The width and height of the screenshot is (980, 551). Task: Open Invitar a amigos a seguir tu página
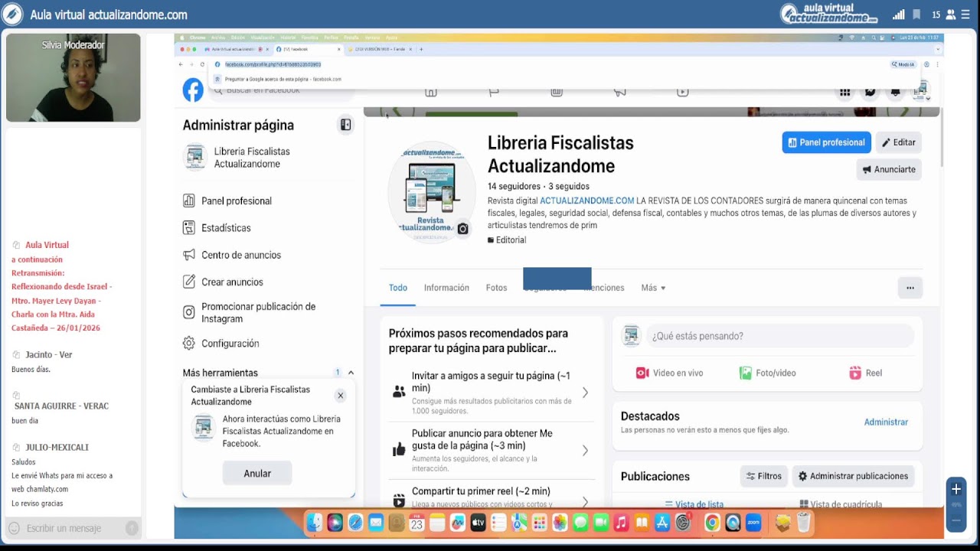pos(492,393)
